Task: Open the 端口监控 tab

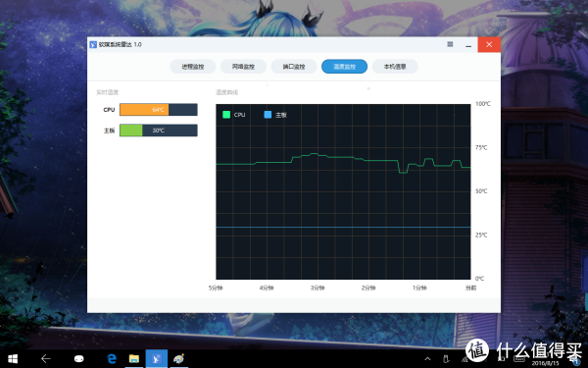Action: click(x=294, y=67)
